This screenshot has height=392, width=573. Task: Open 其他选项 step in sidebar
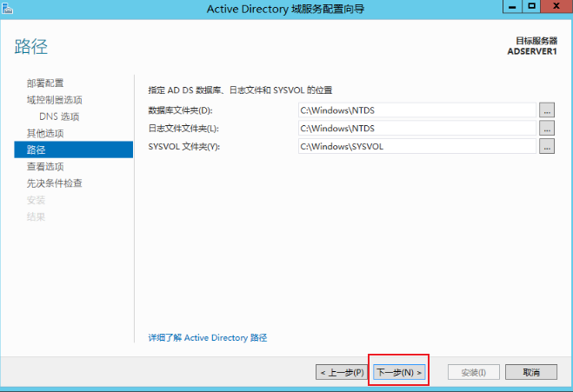pyautogui.click(x=45, y=133)
